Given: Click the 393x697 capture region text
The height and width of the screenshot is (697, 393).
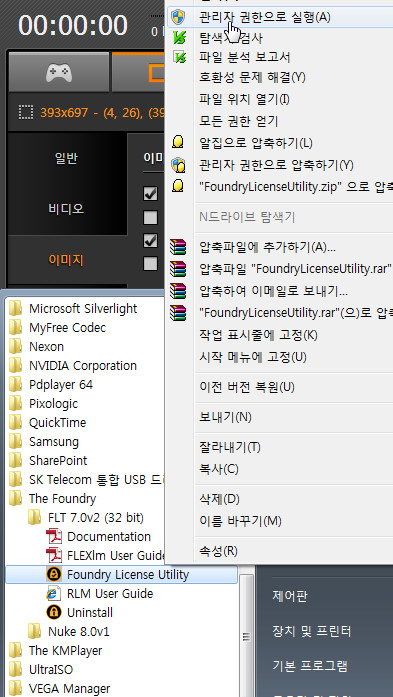Looking at the screenshot, I should (x=102, y=112).
